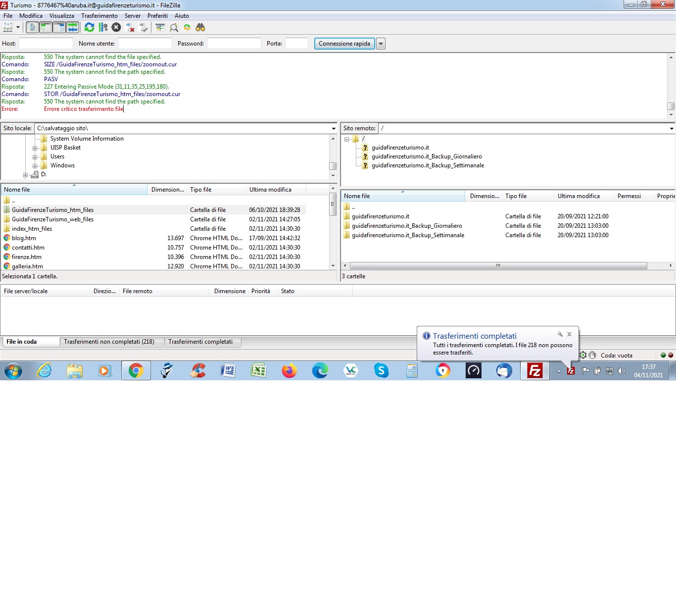
Task: Select blog.htm in local list
Action: click(24, 238)
